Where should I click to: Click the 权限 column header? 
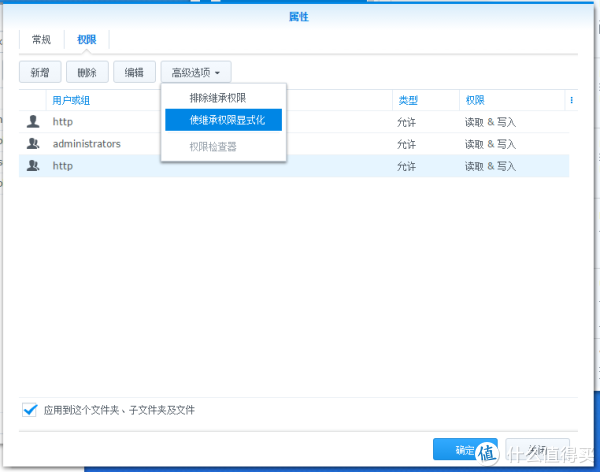point(475,100)
